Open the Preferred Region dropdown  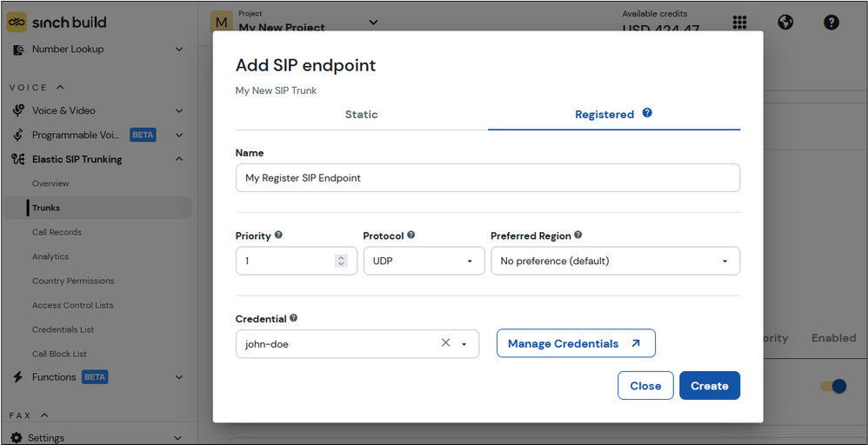click(615, 261)
